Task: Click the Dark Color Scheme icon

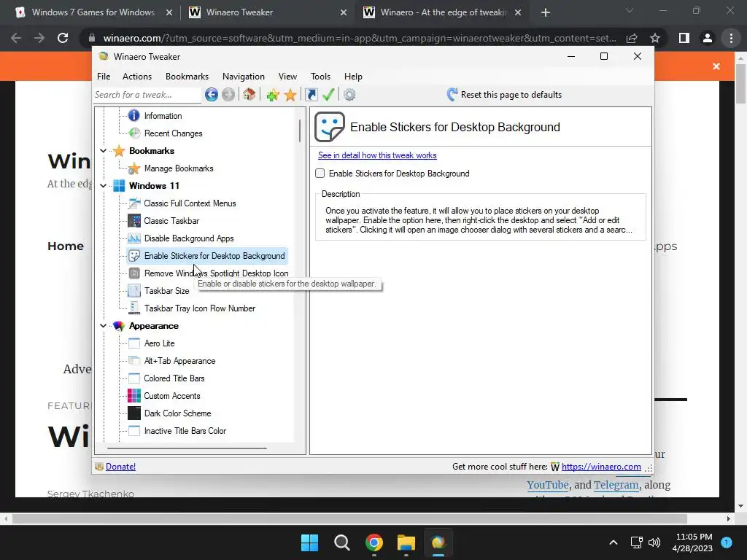Action: tap(134, 413)
